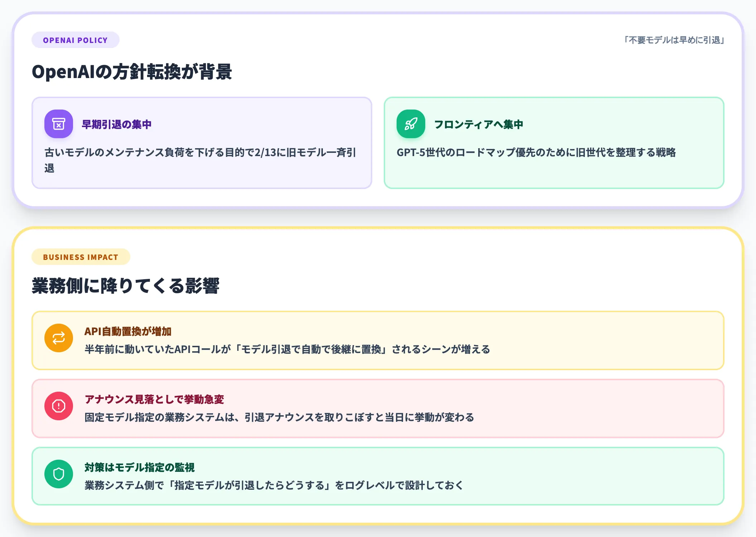Select the OPENAI POLICY badge
Viewport: 756px width, 537px height.
click(x=76, y=40)
